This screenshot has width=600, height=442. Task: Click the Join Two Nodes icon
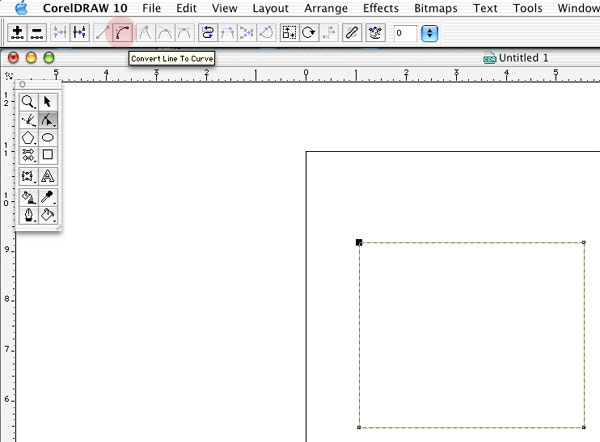point(60,33)
